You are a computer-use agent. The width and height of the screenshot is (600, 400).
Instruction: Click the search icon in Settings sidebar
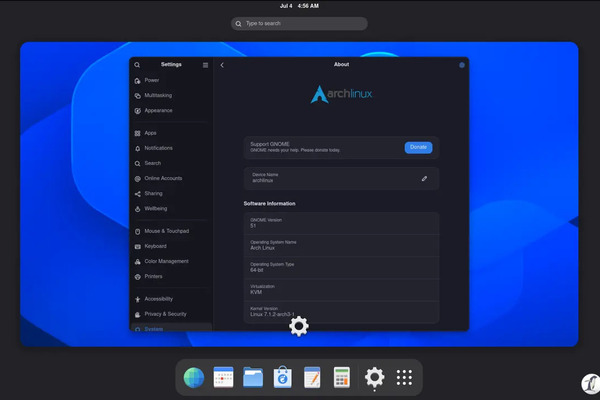137,65
